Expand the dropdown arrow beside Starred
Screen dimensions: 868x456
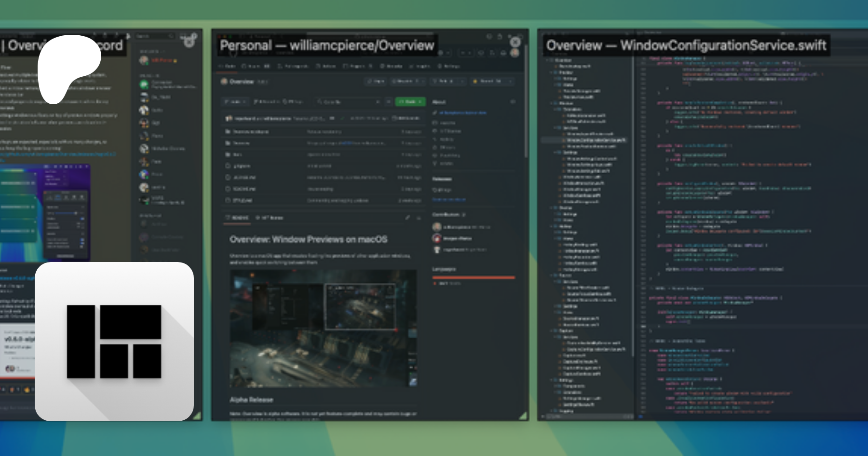coord(511,81)
